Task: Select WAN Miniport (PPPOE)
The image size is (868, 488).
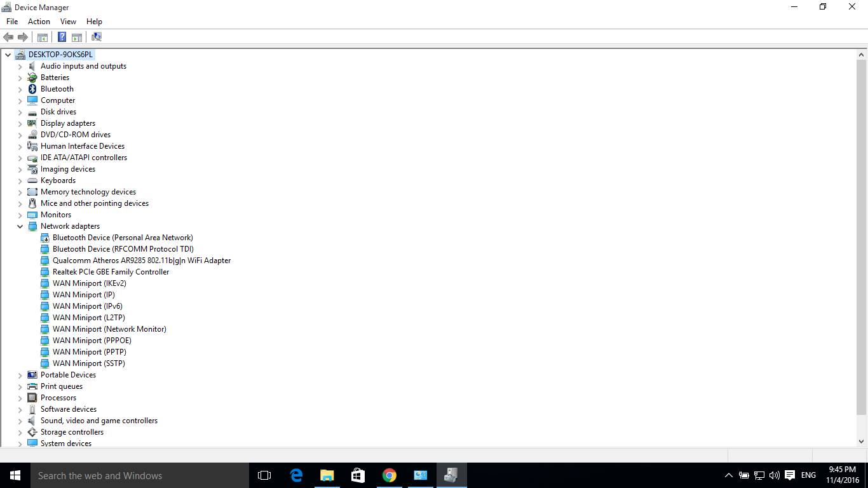Action: coord(92,341)
